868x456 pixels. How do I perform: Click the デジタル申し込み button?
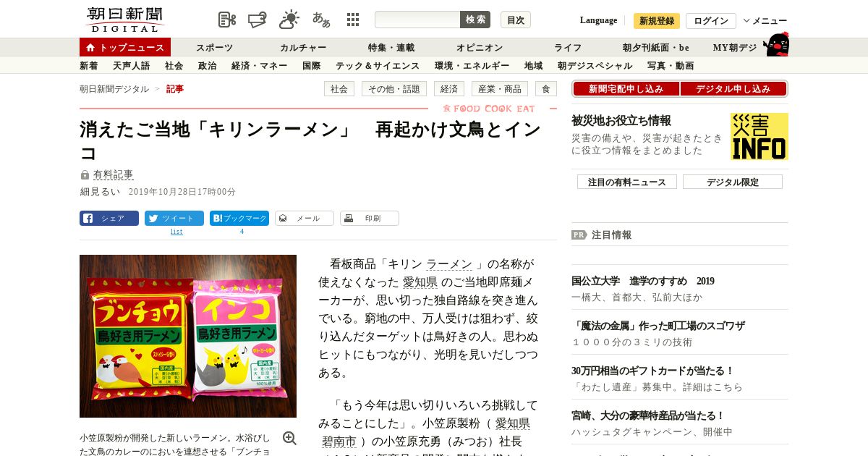click(733, 89)
